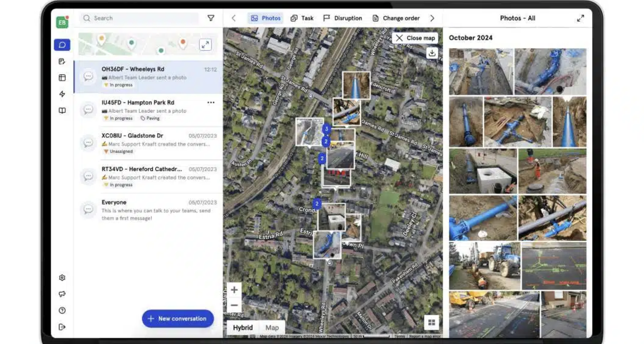The height and width of the screenshot is (344, 644).
Task: Click the New conversation button
Action: [x=178, y=318]
